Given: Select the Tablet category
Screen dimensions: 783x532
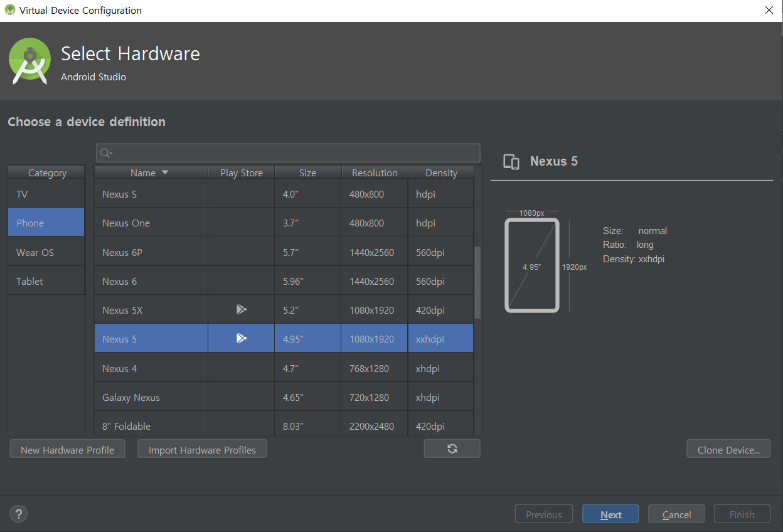Looking at the screenshot, I should click(x=46, y=281).
